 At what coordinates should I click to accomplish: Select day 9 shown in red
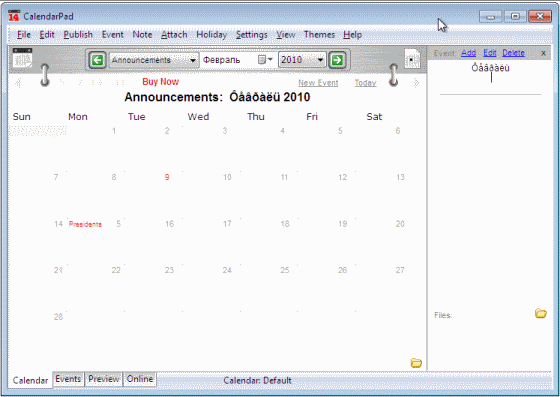167,177
